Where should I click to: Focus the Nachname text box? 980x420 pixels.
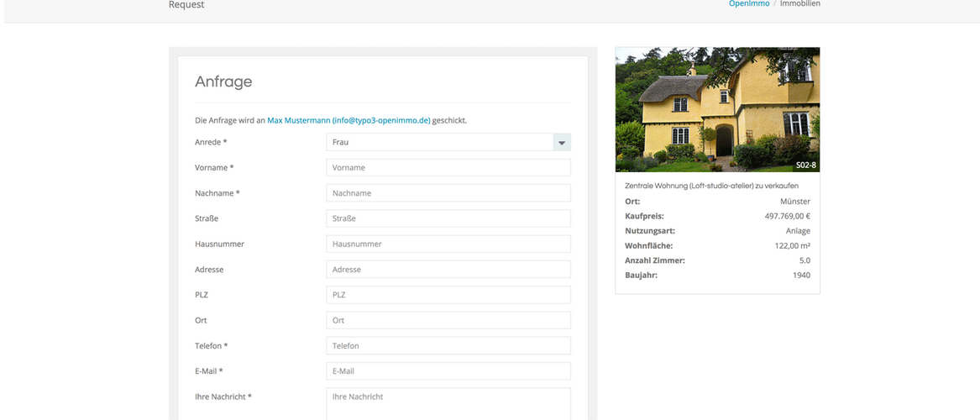(448, 193)
